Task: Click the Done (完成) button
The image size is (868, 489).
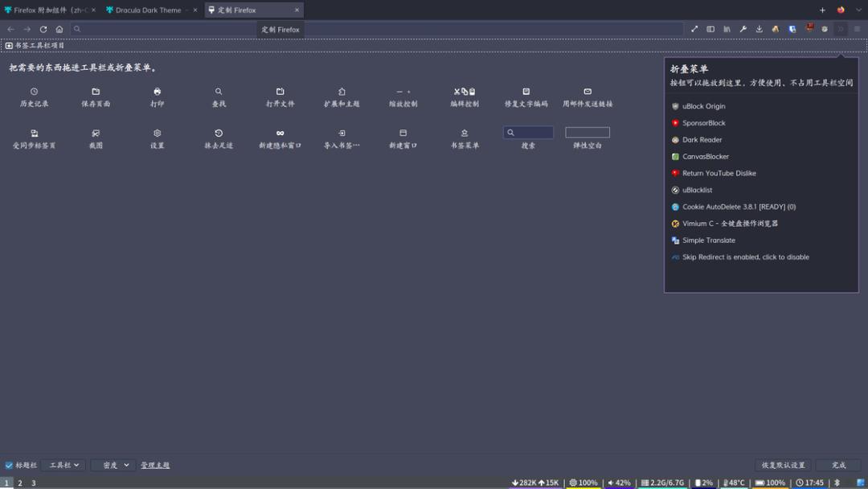Action: coord(838,465)
